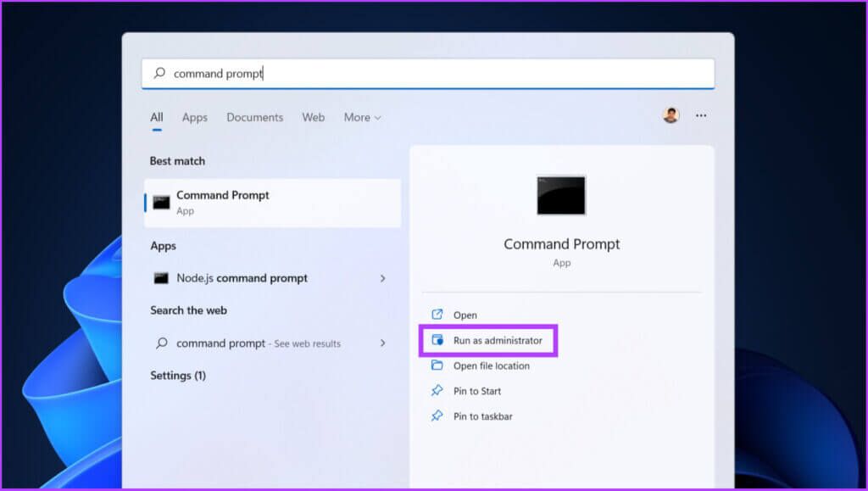Click Open in the actions list

[465, 315]
